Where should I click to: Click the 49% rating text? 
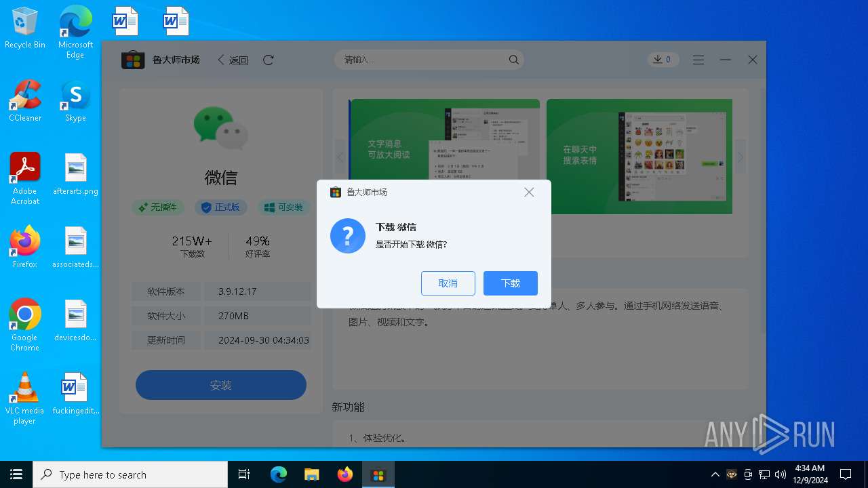[258, 241]
